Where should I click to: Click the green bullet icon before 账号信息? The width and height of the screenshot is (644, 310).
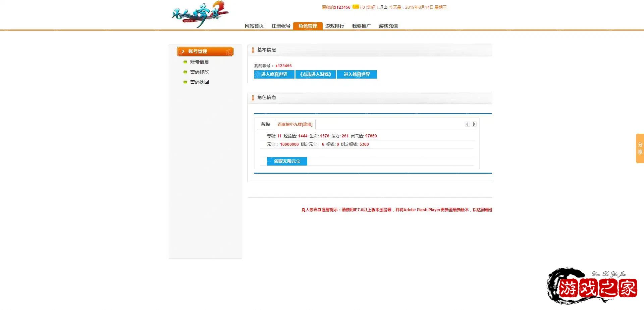(x=185, y=61)
